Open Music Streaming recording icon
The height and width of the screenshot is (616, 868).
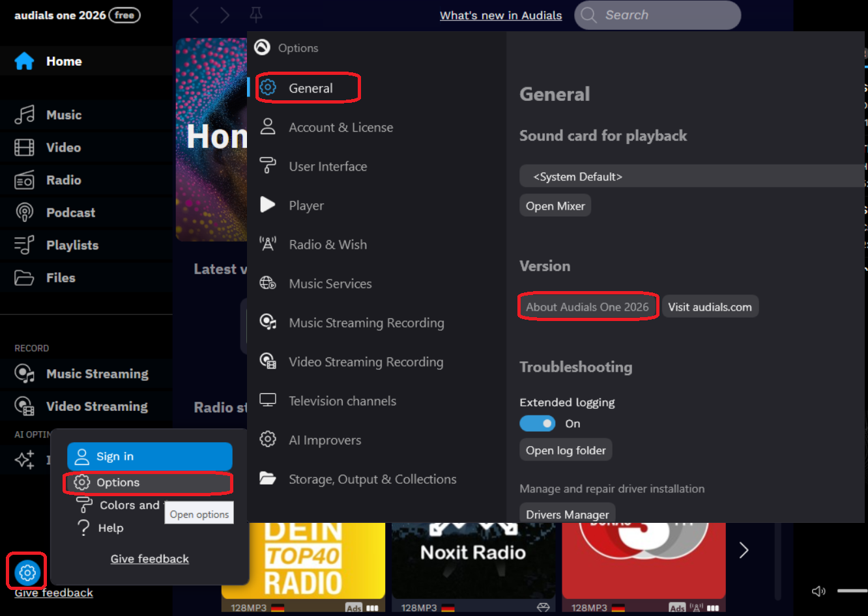(24, 374)
